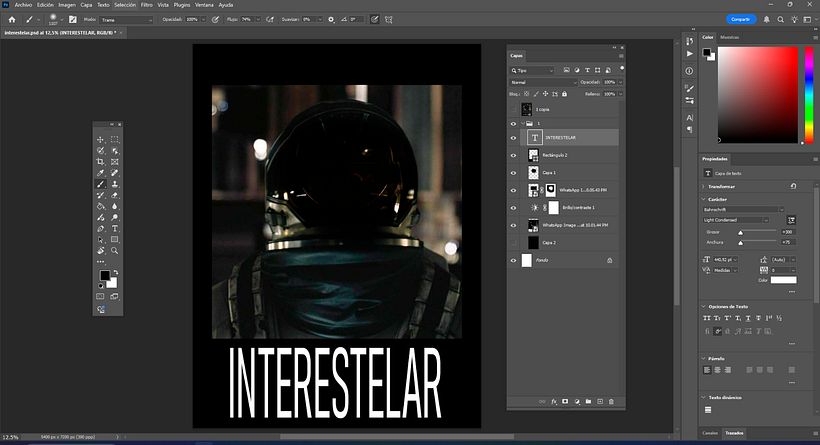Expand the Transformar section
Image resolution: width=820 pixels, height=445 pixels.
click(x=704, y=187)
